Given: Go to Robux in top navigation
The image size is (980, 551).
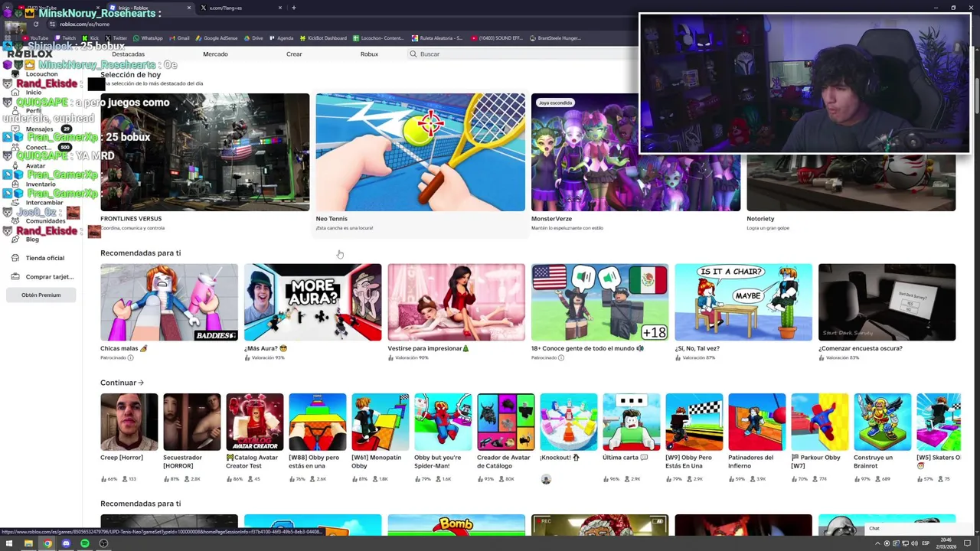Looking at the screenshot, I should [369, 54].
